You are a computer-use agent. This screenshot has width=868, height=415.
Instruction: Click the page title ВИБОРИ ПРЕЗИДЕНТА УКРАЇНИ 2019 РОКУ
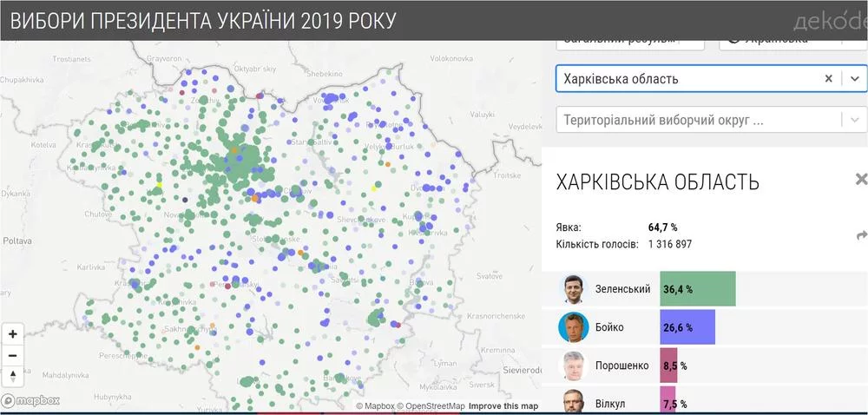coord(203,21)
